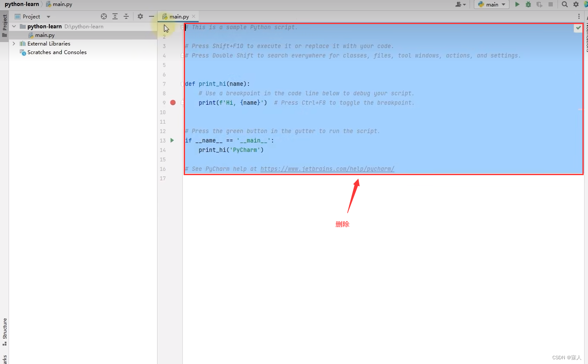Open IDE settings via the gear icon

click(x=576, y=4)
